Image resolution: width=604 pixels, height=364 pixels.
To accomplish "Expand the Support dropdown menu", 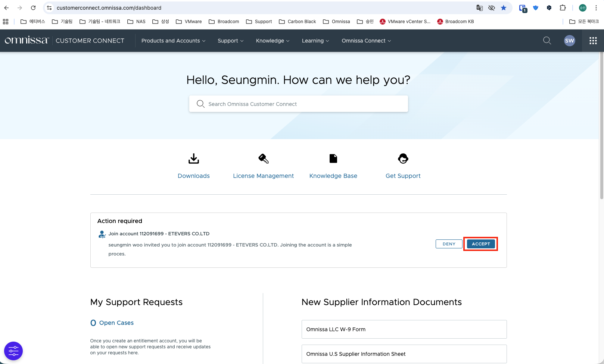I will (x=230, y=41).
